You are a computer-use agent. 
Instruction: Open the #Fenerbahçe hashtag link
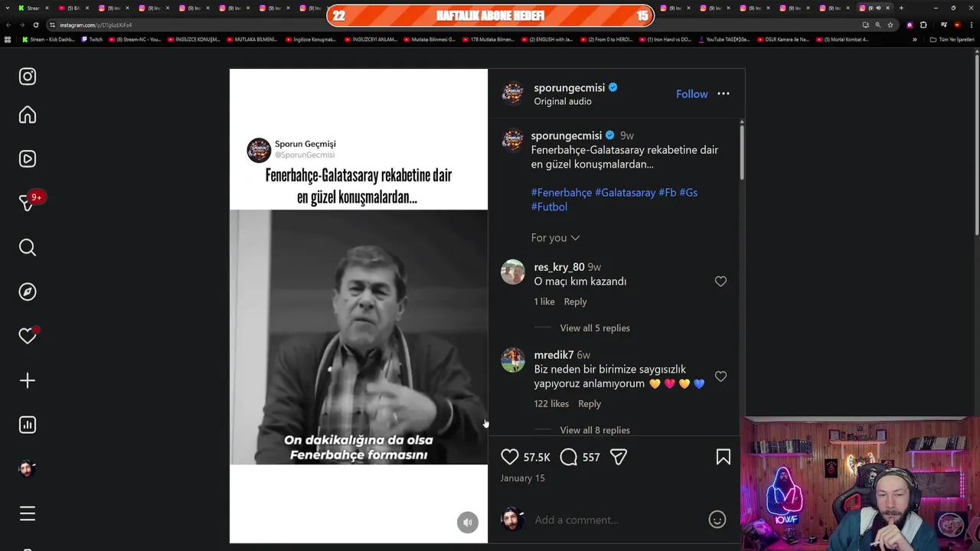click(x=561, y=193)
